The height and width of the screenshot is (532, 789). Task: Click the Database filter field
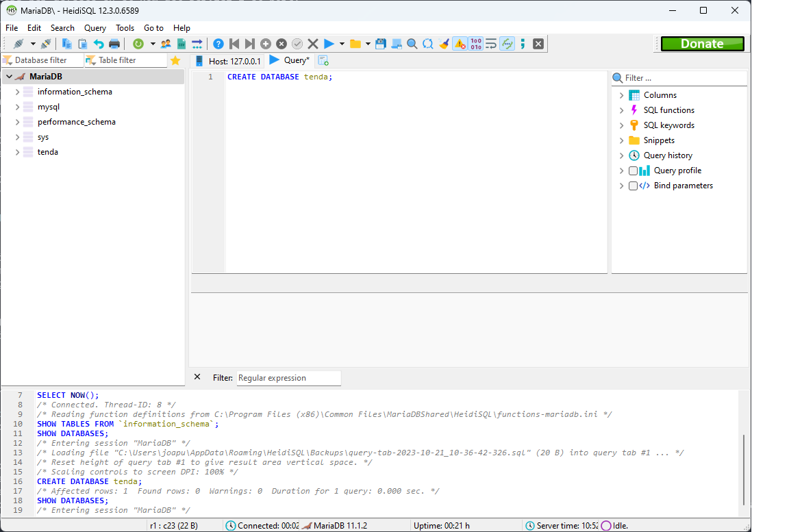click(x=41, y=60)
